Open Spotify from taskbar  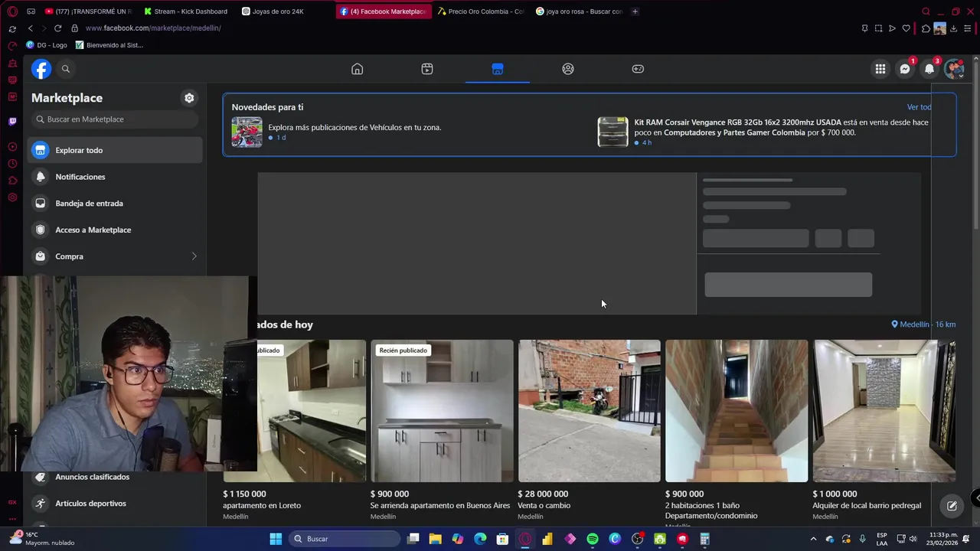593,539
